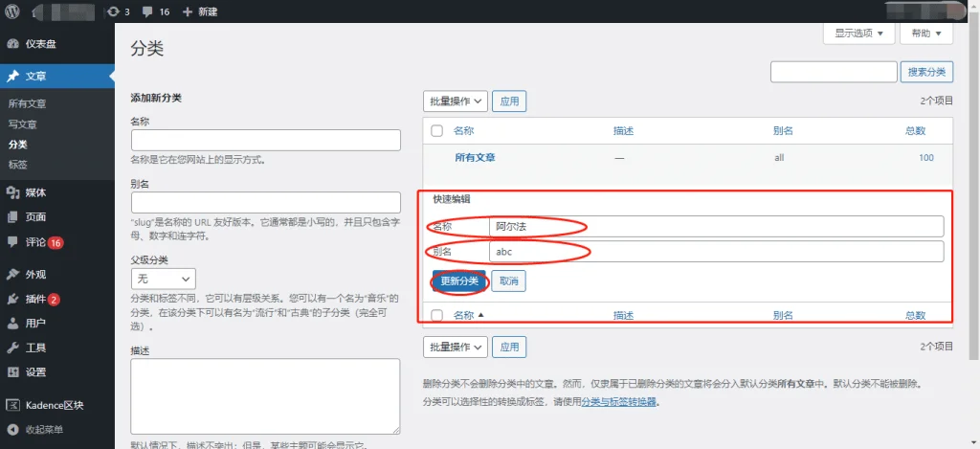
Task: Open 分类 submenu item
Action: [17, 145]
